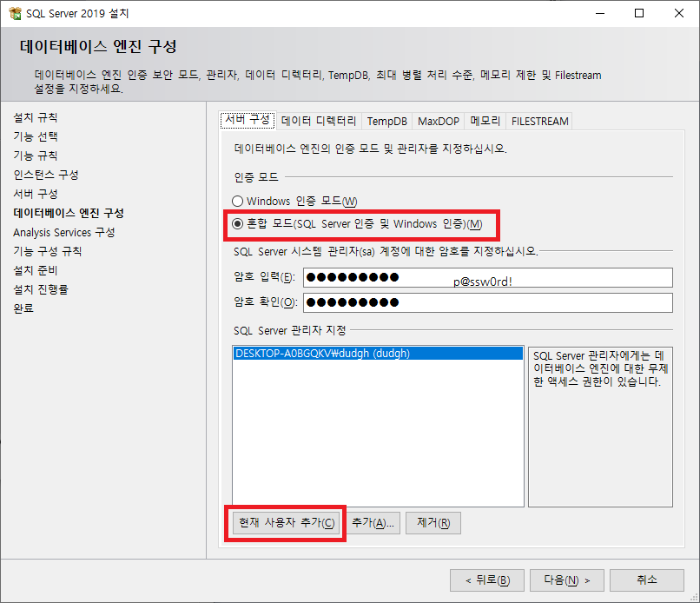This screenshot has height=603, width=700.
Task: Click Analysis Services 구성 step in sidebar
Action: [x=64, y=232]
